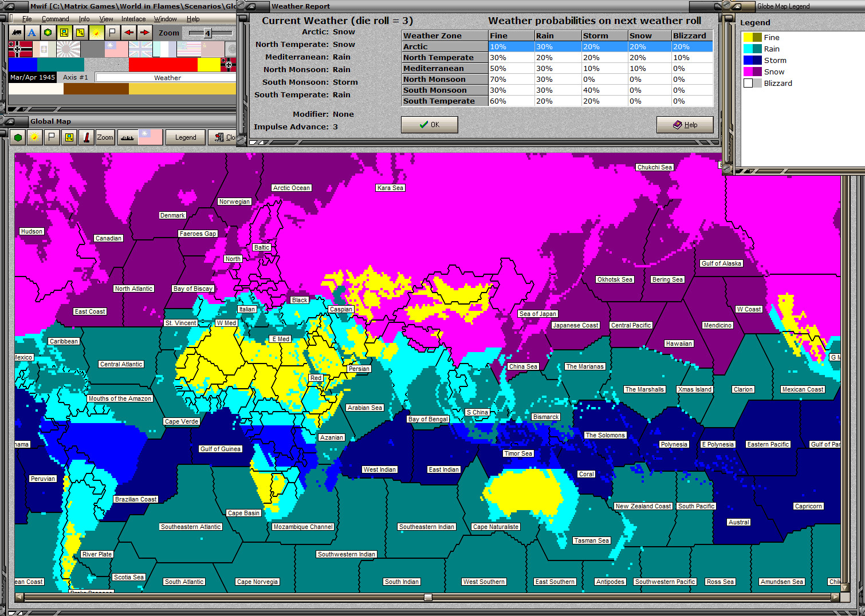The width and height of the screenshot is (865, 616).
Task: Select the Soviet Union flag
Action: (x=213, y=49)
